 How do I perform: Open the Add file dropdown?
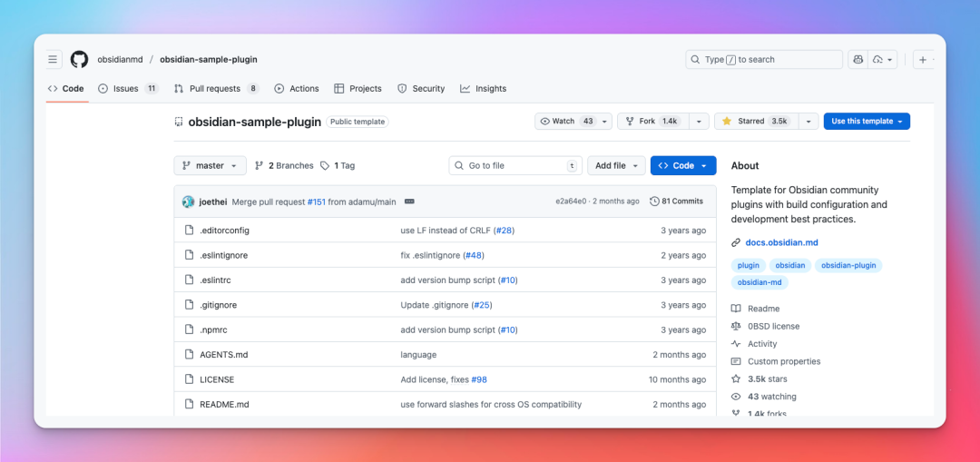coord(616,166)
